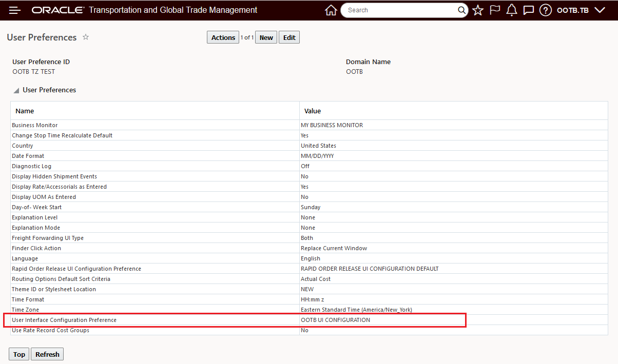Viewport: 618px width, 364px height.
Task: Click the Diagnostic Log row name
Action: (32, 166)
